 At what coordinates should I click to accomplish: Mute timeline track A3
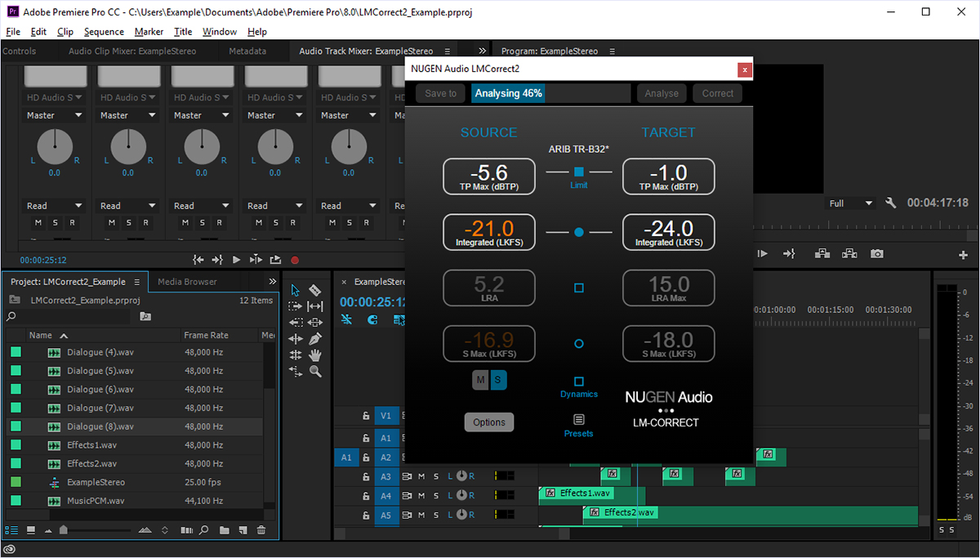(421, 475)
